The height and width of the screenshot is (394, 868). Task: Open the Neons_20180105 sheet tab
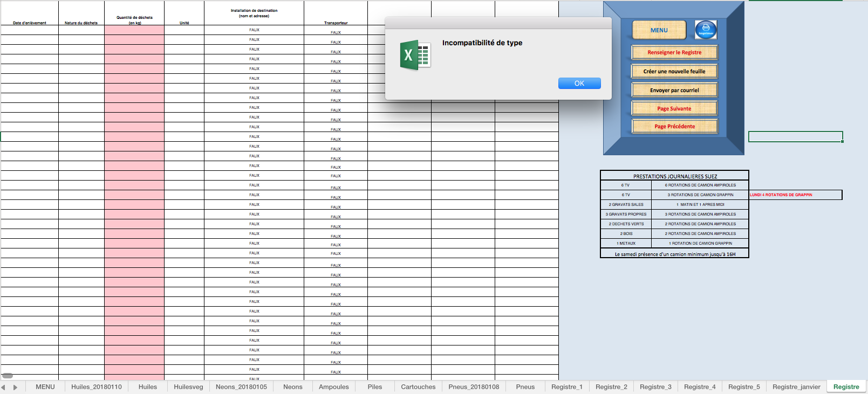(x=241, y=387)
